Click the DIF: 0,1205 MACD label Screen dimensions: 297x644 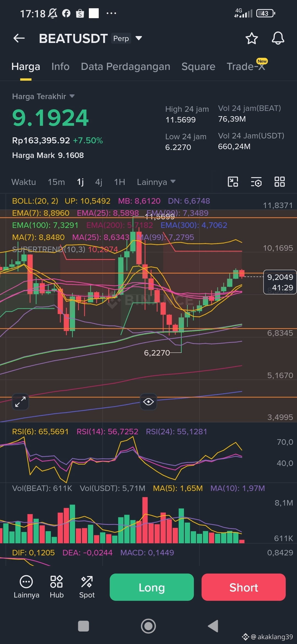(33, 553)
